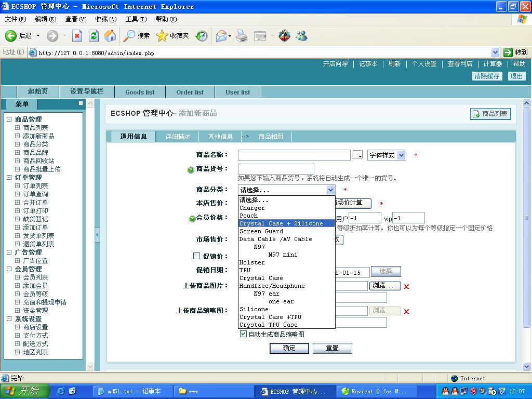Open the Back button history dropdown arrow

click(38, 36)
